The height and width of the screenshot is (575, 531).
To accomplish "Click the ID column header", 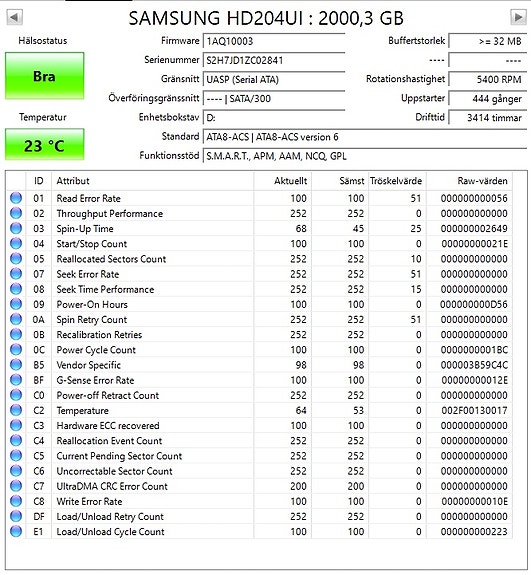I will 39,181.
